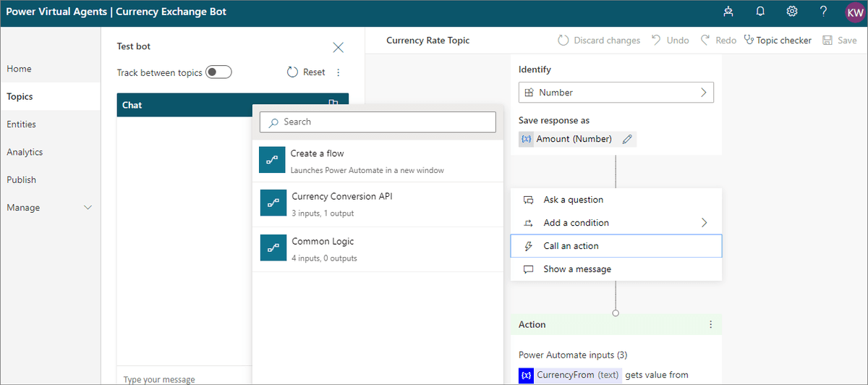Select Common Logic flow icon
This screenshot has height=385, width=868.
273,247
